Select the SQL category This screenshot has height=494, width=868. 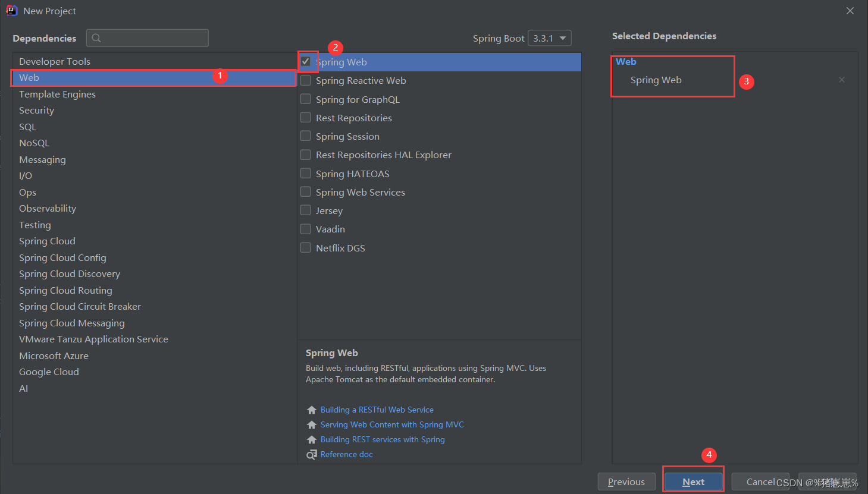click(x=154, y=127)
